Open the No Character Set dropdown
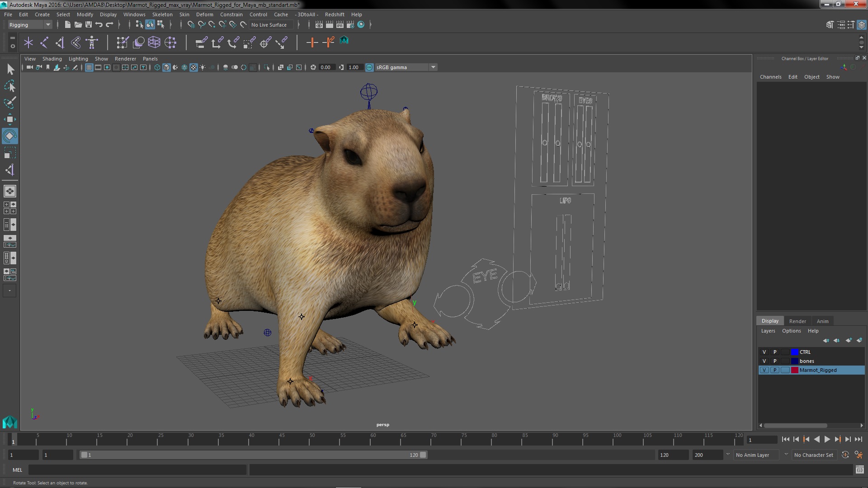This screenshot has width=868, height=488. click(x=814, y=455)
